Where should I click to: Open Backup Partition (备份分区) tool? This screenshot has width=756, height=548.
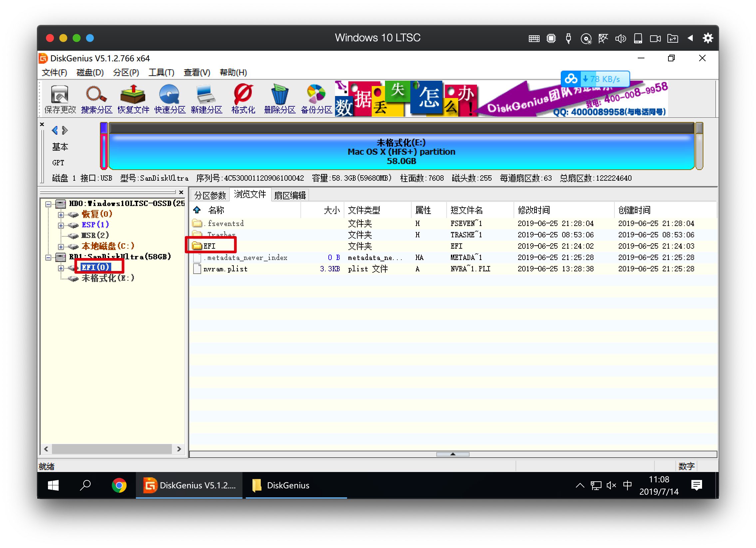point(316,99)
